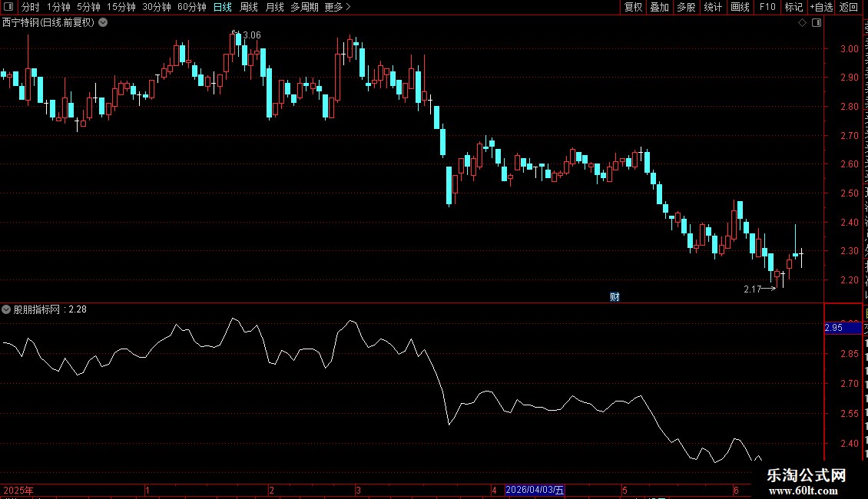Screen dimensions: 868x499
Task: Click the 2026/04/03/五 date label
Action: point(535,490)
